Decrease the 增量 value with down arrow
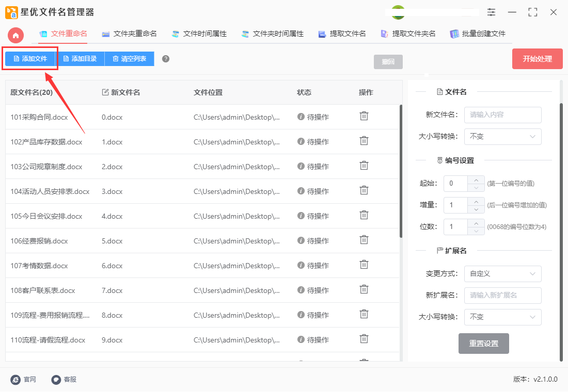568x392 pixels. 476,209
